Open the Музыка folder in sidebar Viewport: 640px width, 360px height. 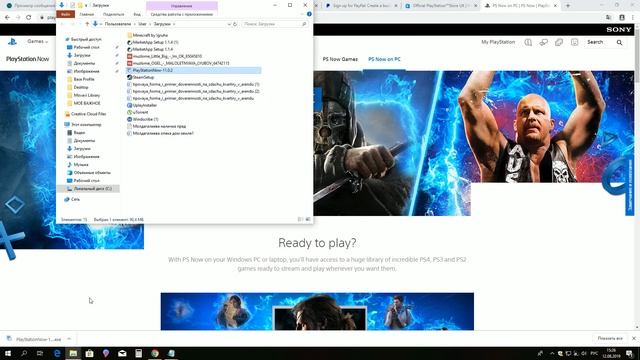(77, 164)
